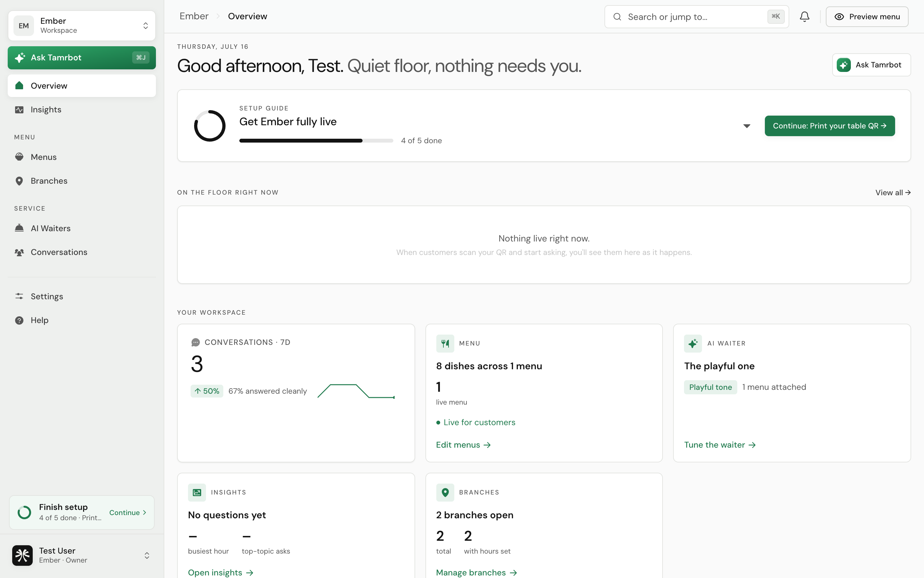This screenshot has width=924, height=578.
Task: Click the sparkle icon on sidebar Ask Tamrbot
Action: (x=20, y=58)
